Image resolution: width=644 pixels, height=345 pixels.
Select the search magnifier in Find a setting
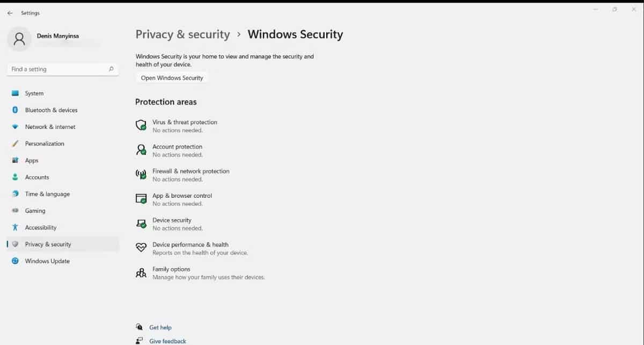tap(111, 69)
